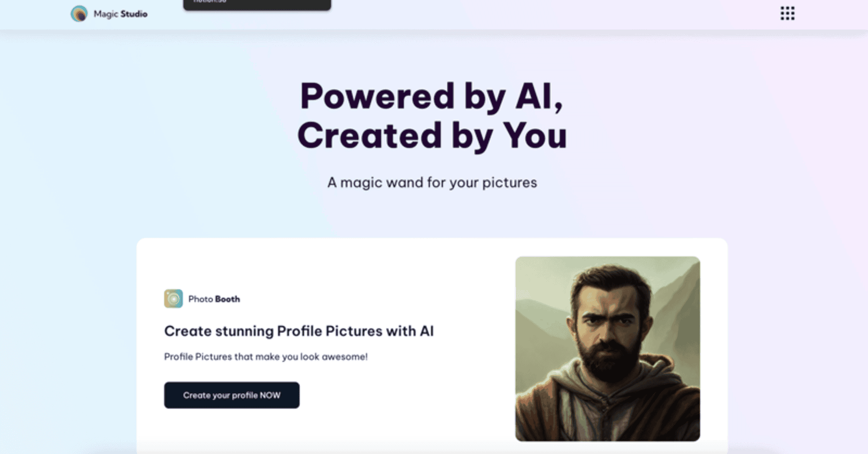
Task: Click the word 'Booth' in Photo Booth
Action: pyautogui.click(x=227, y=299)
